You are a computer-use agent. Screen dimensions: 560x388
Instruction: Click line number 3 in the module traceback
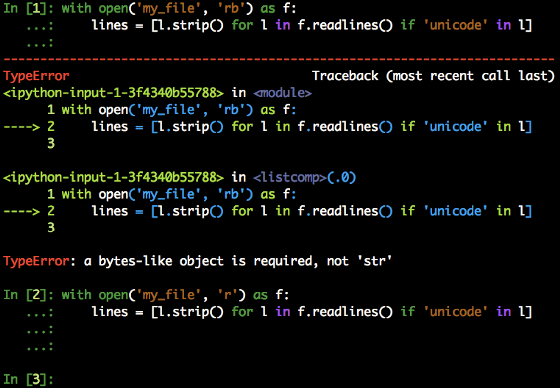click(51, 143)
